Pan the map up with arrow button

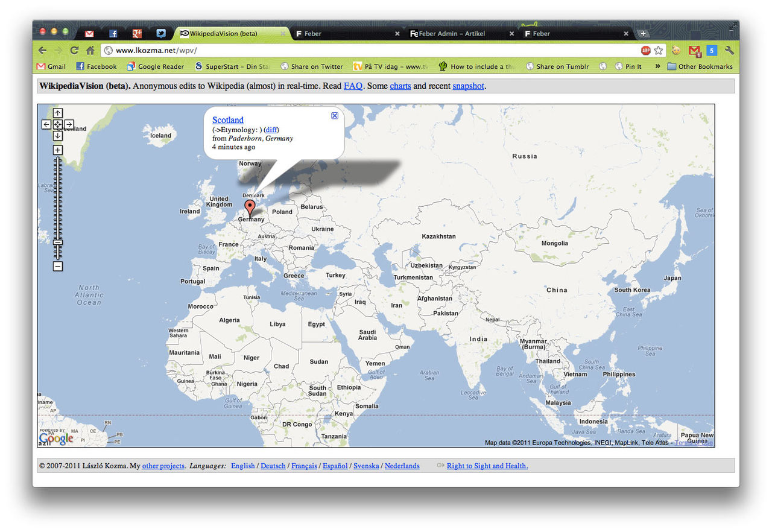(x=58, y=113)
